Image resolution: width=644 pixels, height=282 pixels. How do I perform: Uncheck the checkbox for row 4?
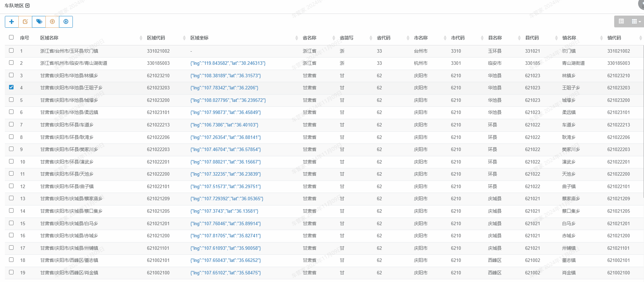[11, 87]
